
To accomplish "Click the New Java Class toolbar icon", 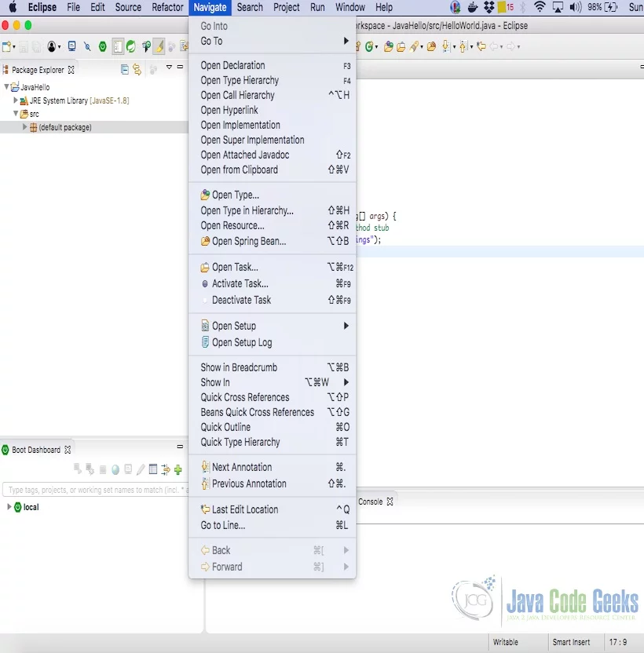I will tap(368, 46).
